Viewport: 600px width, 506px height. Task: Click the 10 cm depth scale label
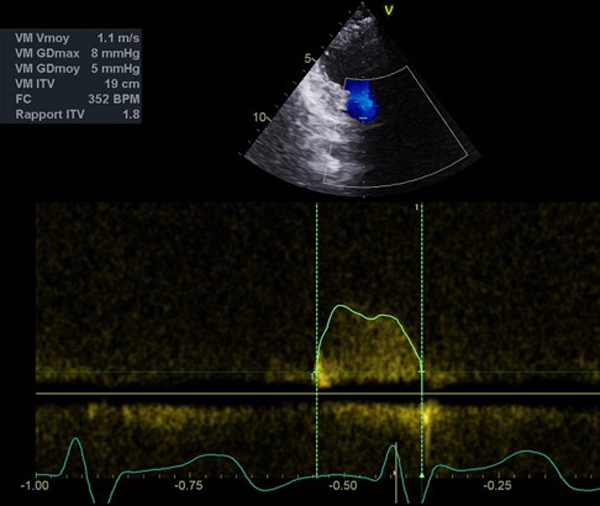tap(260, 117)
